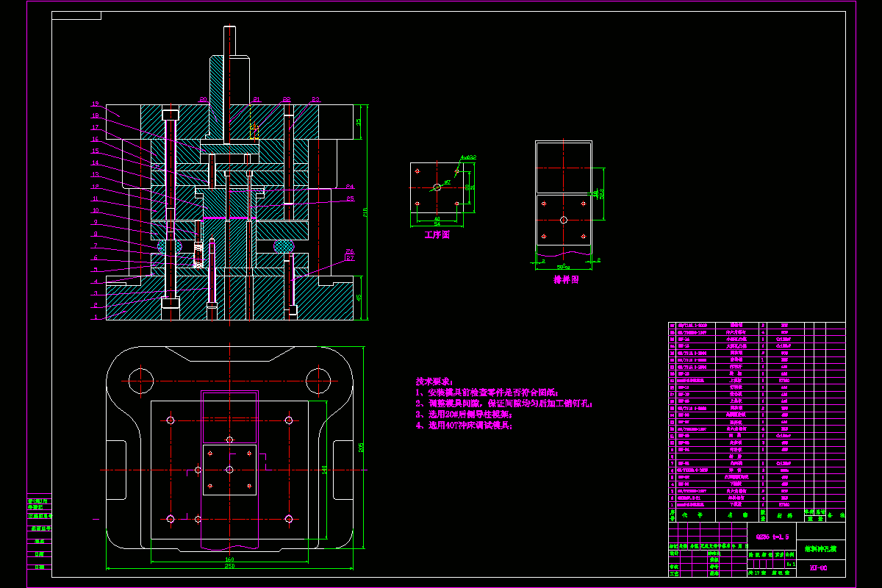
Task: Click requirement line 4 mentioning '40T'
Action: point(464,425)
